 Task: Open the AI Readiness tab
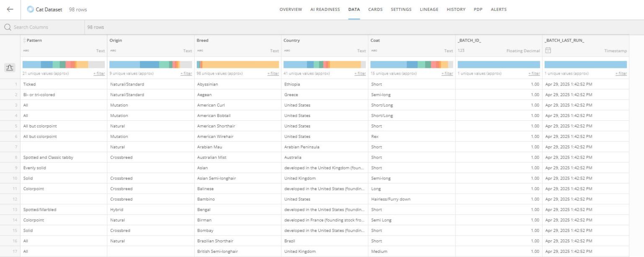(x=325, y=10)
